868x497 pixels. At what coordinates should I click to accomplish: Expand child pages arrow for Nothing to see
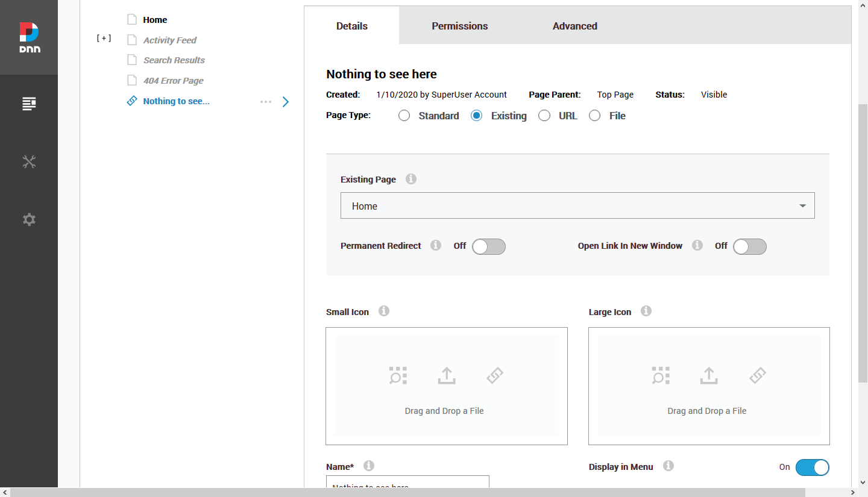[286, 102]
